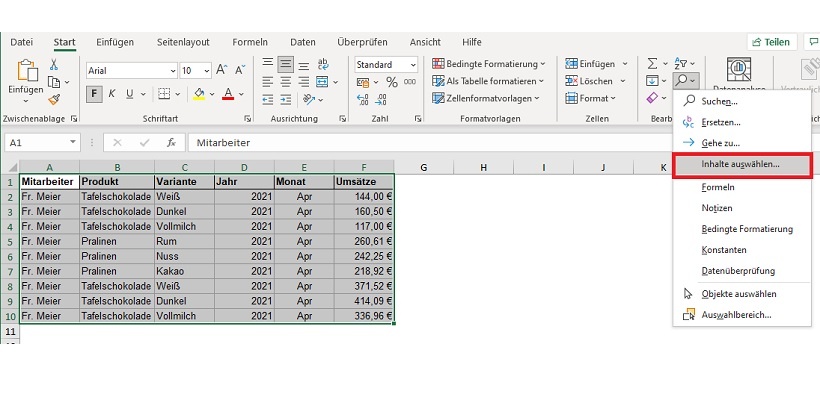Toggle Bold formatting (F button)

coord(94,95)
